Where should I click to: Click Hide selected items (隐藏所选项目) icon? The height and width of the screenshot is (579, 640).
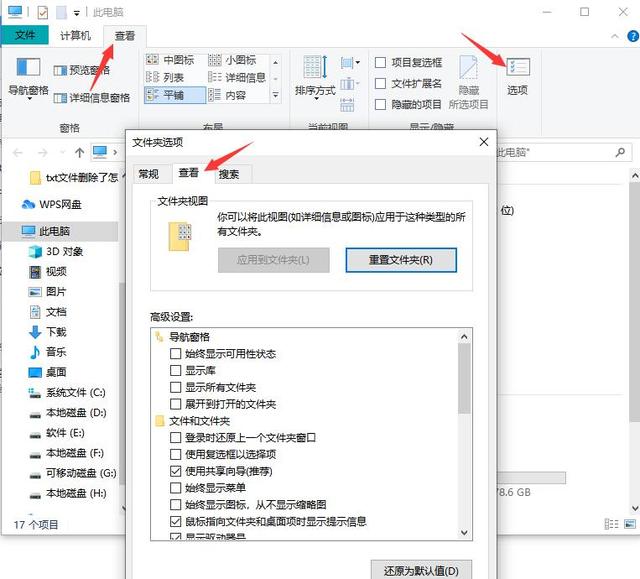coord(468,83)
